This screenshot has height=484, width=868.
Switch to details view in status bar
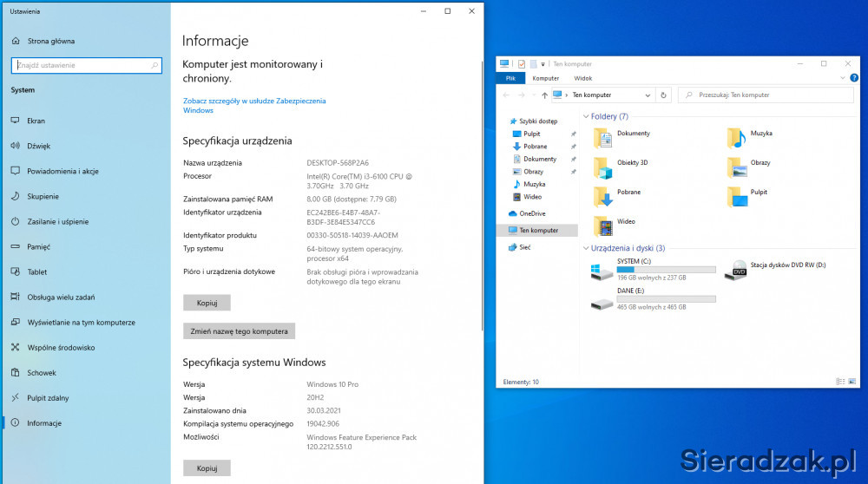point(840,382)
